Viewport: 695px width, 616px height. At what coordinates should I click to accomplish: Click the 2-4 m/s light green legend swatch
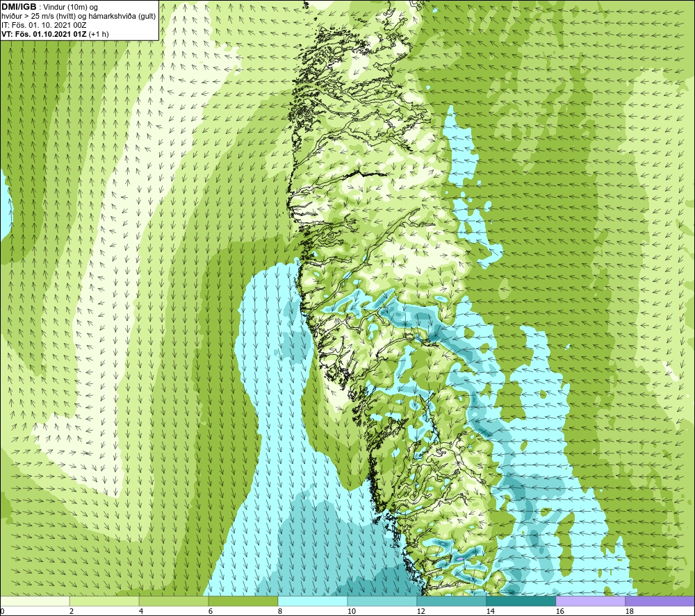(104, 601)
